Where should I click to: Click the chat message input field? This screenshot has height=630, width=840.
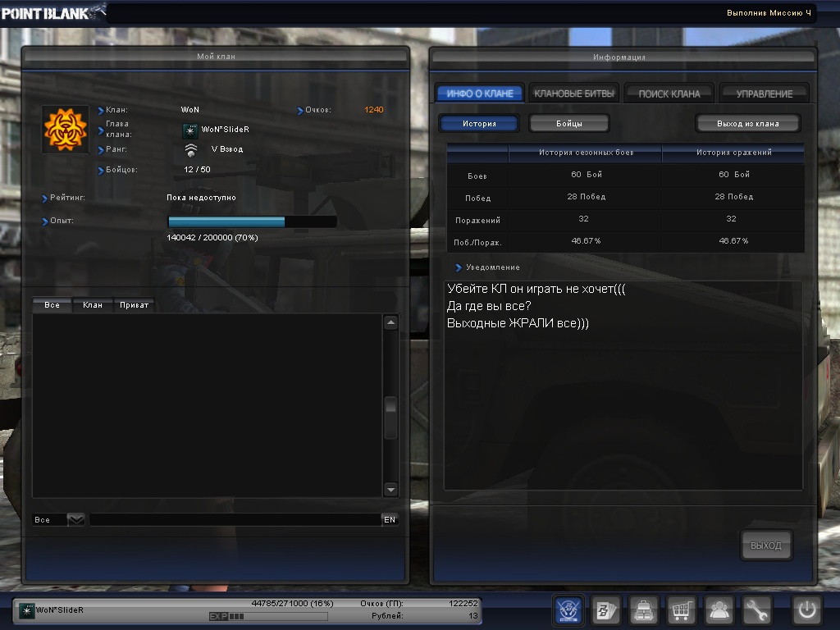tap(234, 519)
